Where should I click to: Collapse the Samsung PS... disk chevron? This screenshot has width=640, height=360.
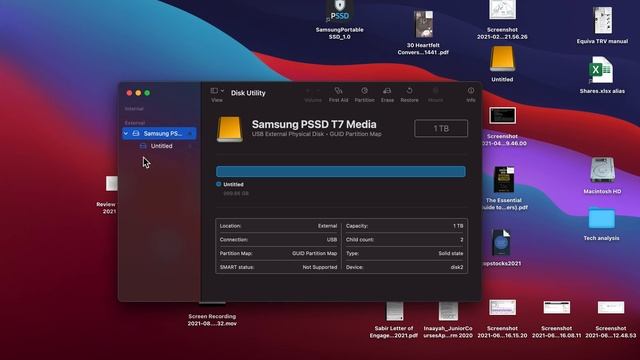(126, 133)
